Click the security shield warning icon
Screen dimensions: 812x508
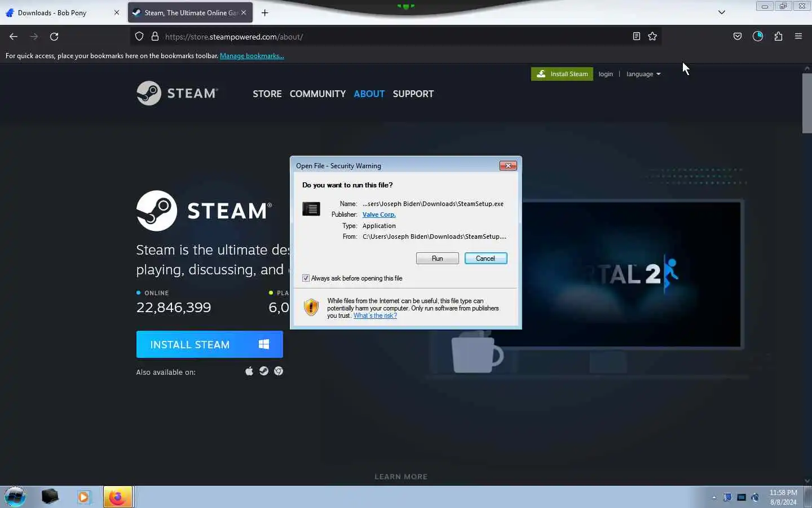pyautogui.click(x=311, y=307)
